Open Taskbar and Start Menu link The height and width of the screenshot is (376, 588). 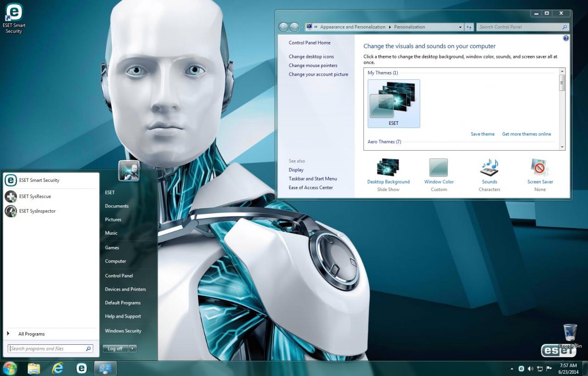click(x=313, y=179)
